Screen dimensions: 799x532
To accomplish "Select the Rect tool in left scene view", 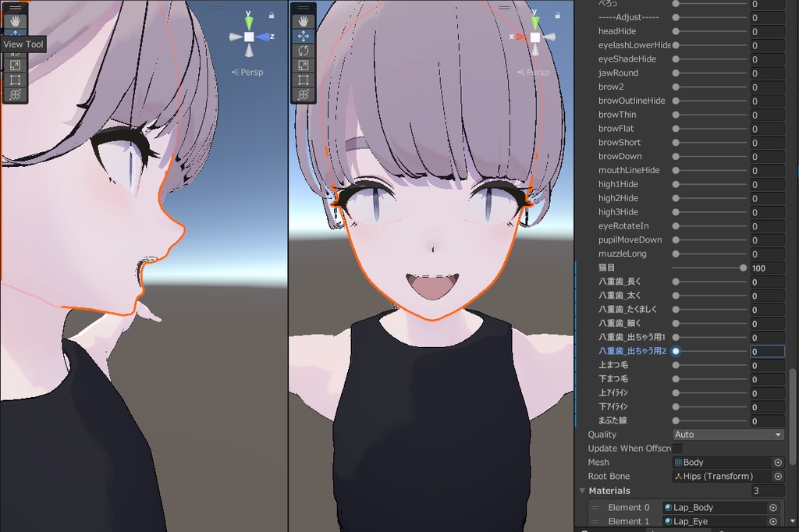I will point(15,80).
